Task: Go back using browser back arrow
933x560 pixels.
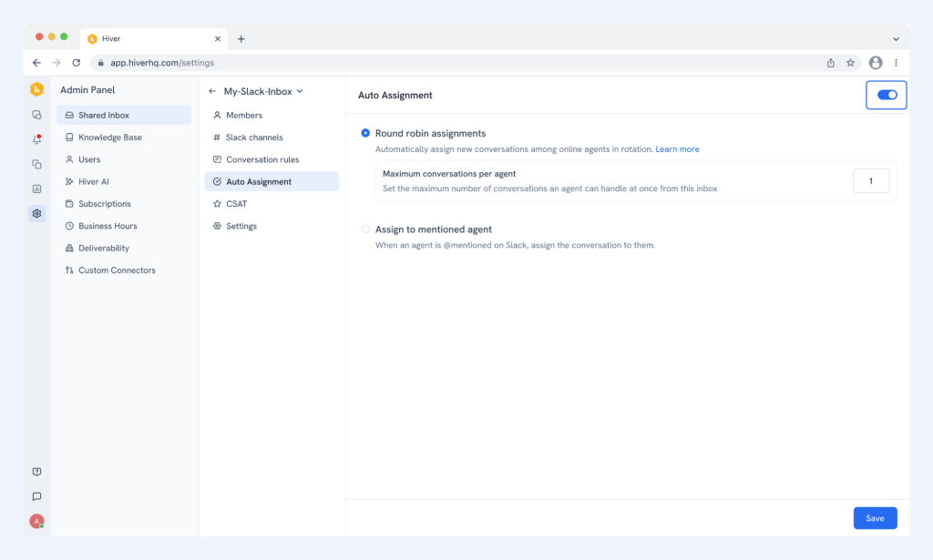Action: tap(36, 63)
